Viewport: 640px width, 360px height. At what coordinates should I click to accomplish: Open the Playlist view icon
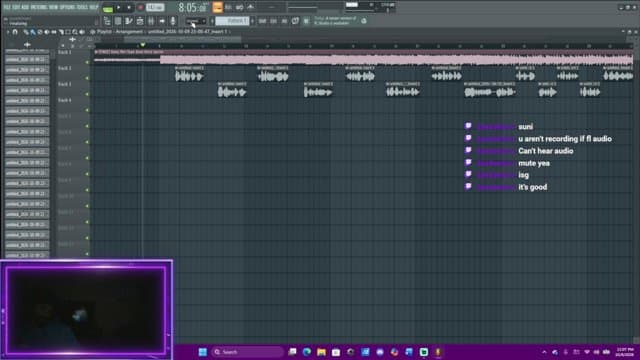pyautogui.click(x=107, y=21)
